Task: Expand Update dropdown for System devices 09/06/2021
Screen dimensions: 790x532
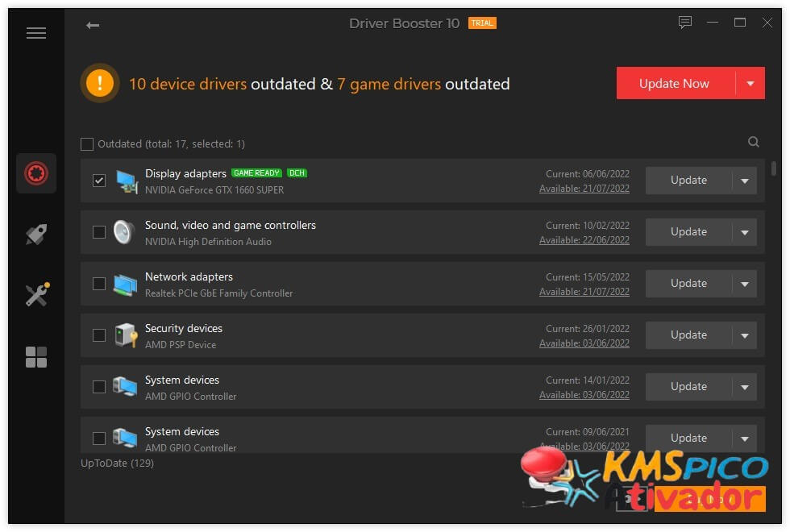Action: 745,438
